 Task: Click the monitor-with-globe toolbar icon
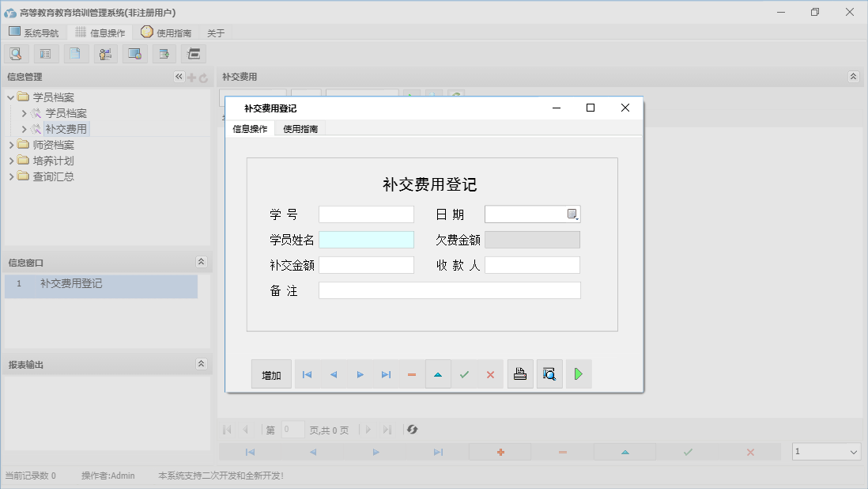pyautogui.click(x=134, y=53)
